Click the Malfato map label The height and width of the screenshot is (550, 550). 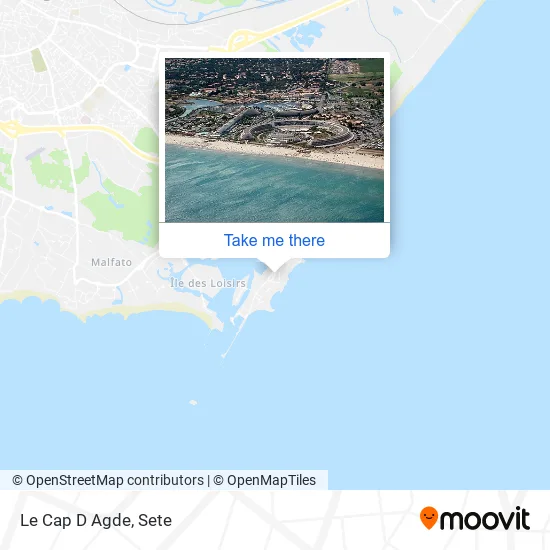point(112,262)
